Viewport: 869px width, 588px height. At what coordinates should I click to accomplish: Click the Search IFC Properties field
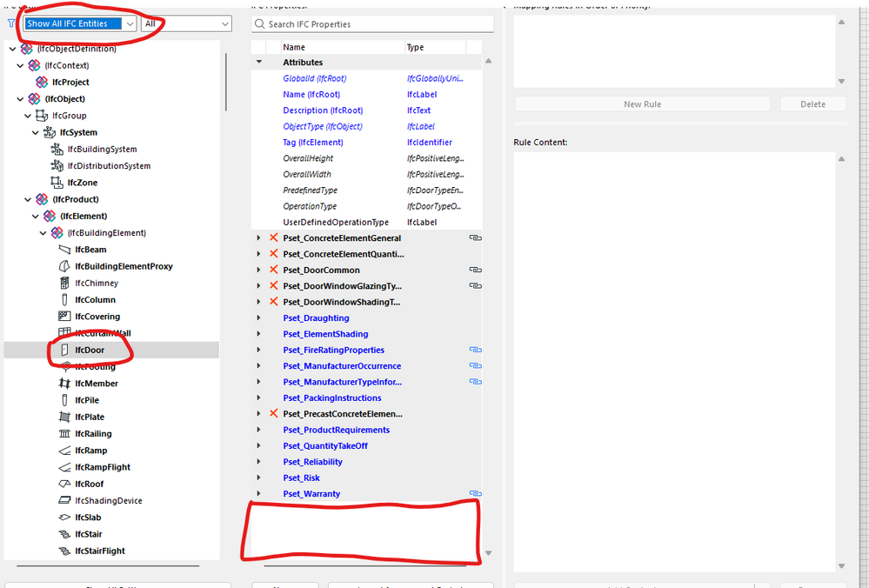(372, 23)
